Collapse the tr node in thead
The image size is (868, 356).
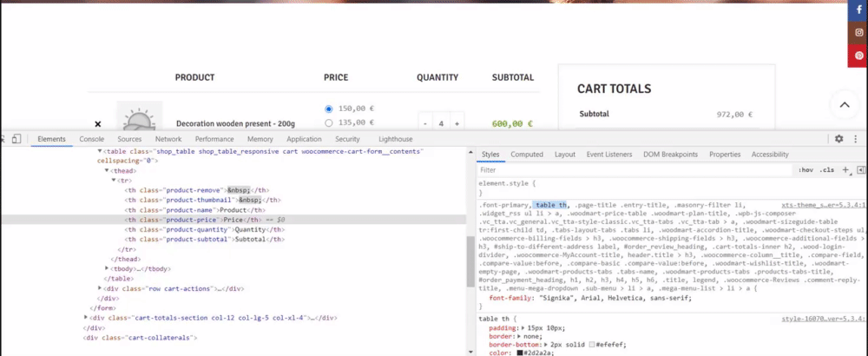coord(114,181)
